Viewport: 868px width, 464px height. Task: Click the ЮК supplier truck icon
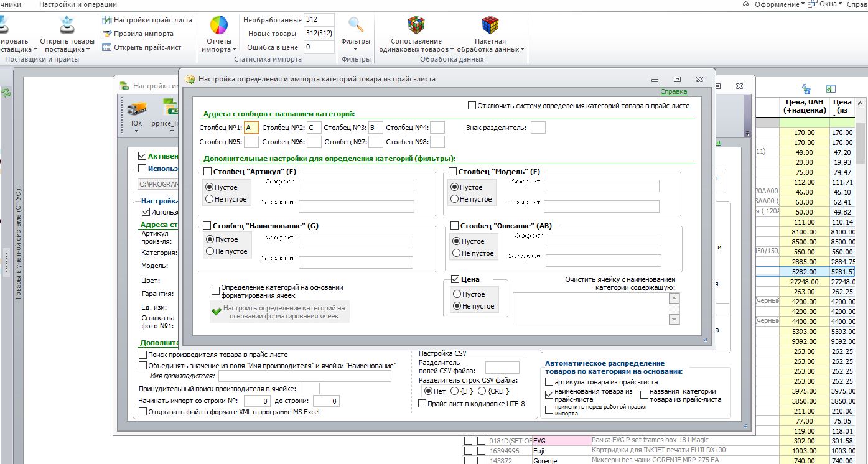click(x=136, y=108)
